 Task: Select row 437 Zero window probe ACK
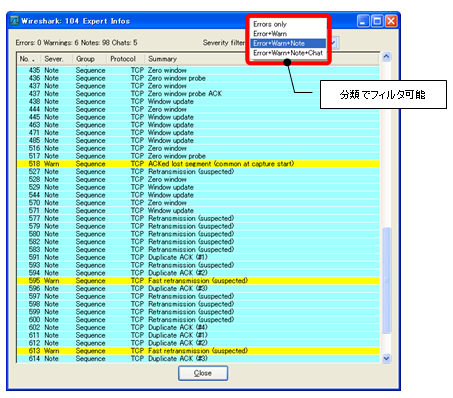pos(198,94)
